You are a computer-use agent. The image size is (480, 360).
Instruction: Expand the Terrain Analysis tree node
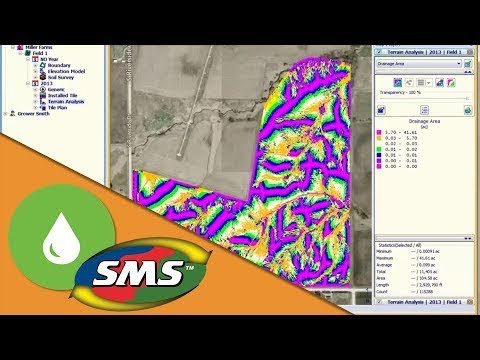pyautogui.click(x=35, y=101)
